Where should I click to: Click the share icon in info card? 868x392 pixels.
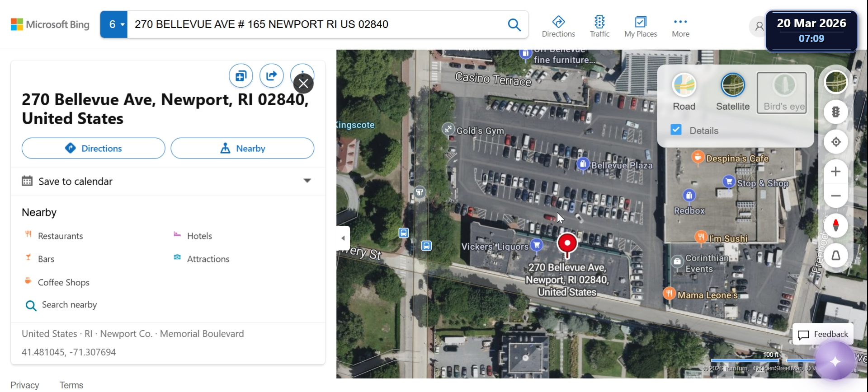(272, 75)
